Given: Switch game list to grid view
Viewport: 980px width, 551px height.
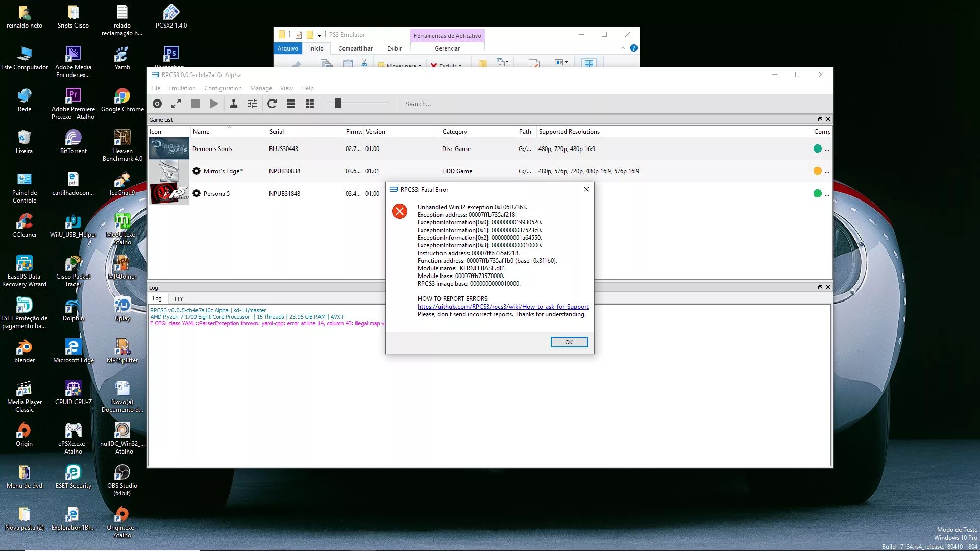Looking at the screenshot, I should click(x=310, y=104).
